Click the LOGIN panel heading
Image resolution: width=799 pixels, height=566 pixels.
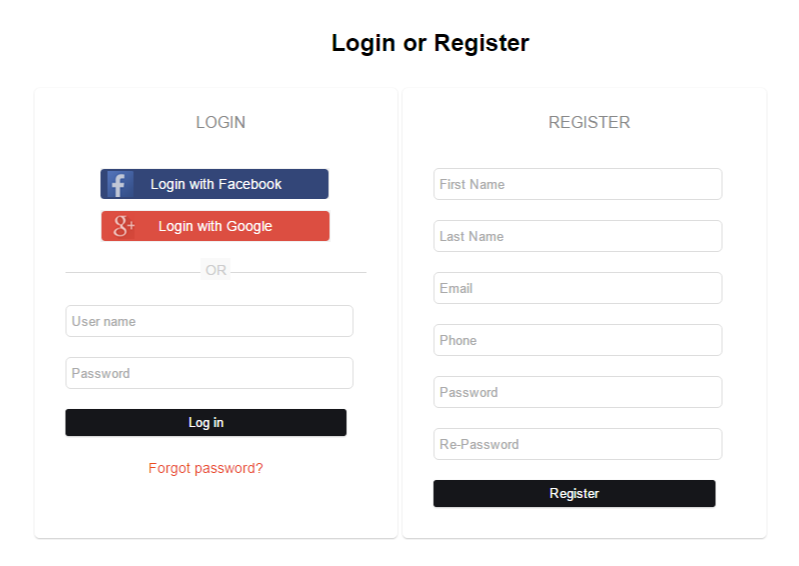click(x=221, y=122)
